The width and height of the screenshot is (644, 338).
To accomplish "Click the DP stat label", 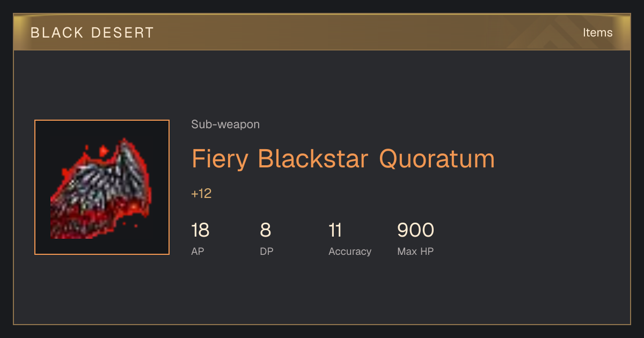I will pyautogui.click(x=267, y=251).
